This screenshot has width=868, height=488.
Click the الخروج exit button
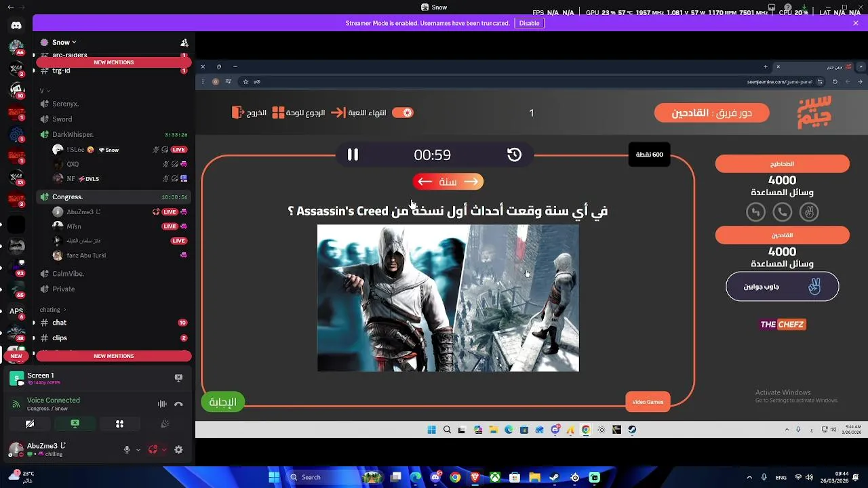click(x=249, y=113)
